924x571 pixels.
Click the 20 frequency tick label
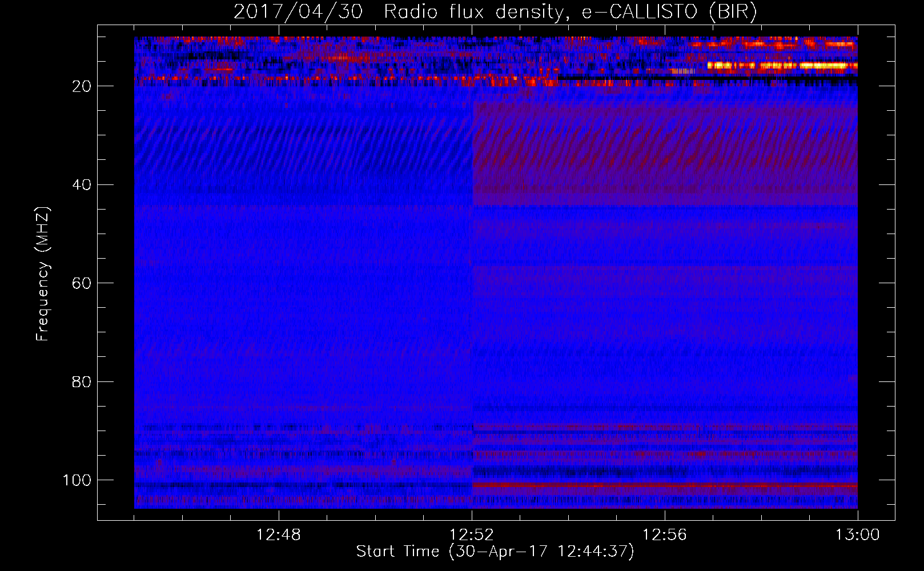click(x=82, y=86)
